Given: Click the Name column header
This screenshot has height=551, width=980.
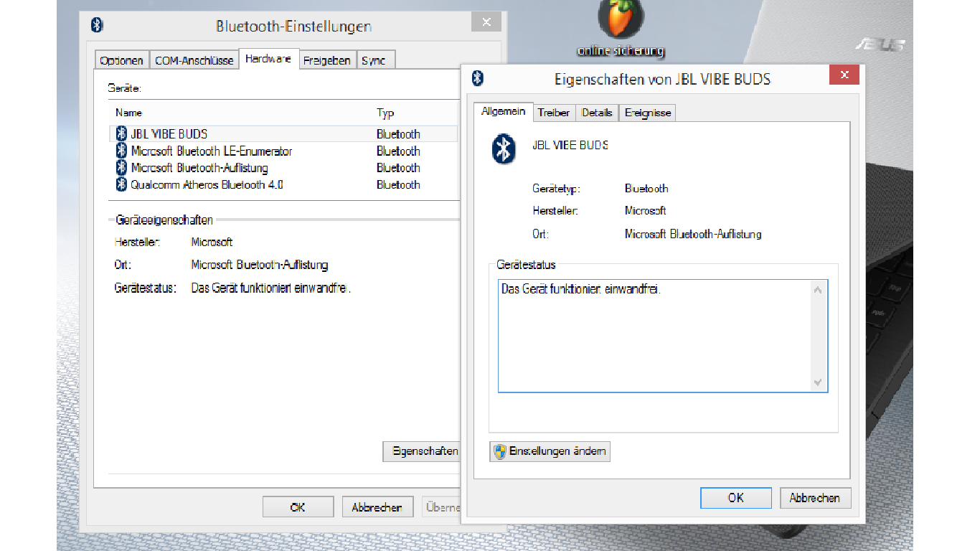Looking at the screenshot, I should (x=129, y=113).
